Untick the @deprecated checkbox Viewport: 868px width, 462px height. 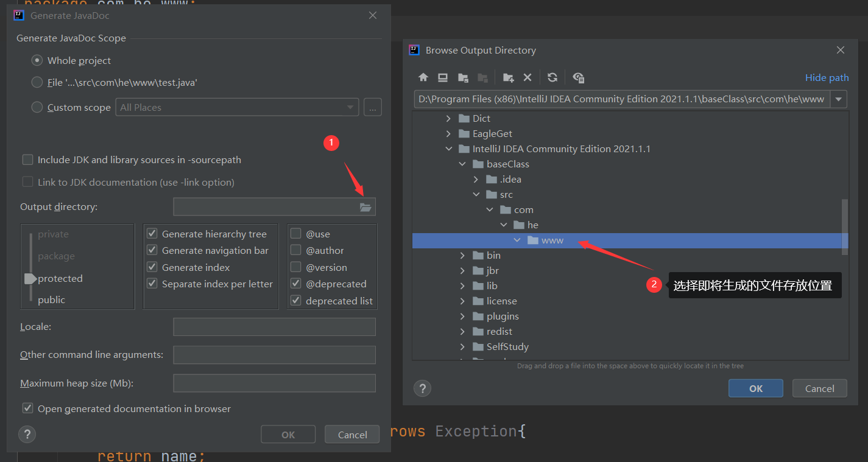(x=295, y=284)
